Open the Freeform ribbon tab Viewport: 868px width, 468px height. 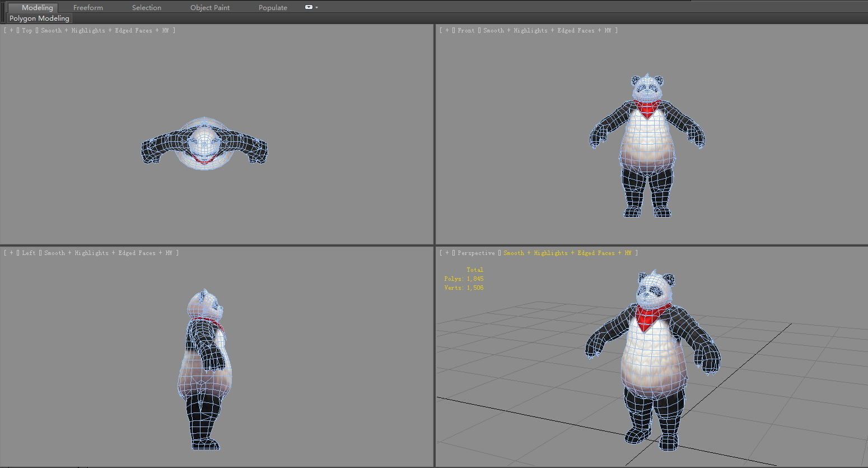(x=88, y=7)
